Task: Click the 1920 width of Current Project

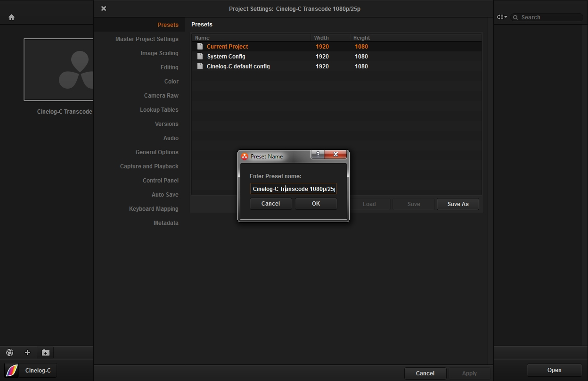Action: coord(322,46)
